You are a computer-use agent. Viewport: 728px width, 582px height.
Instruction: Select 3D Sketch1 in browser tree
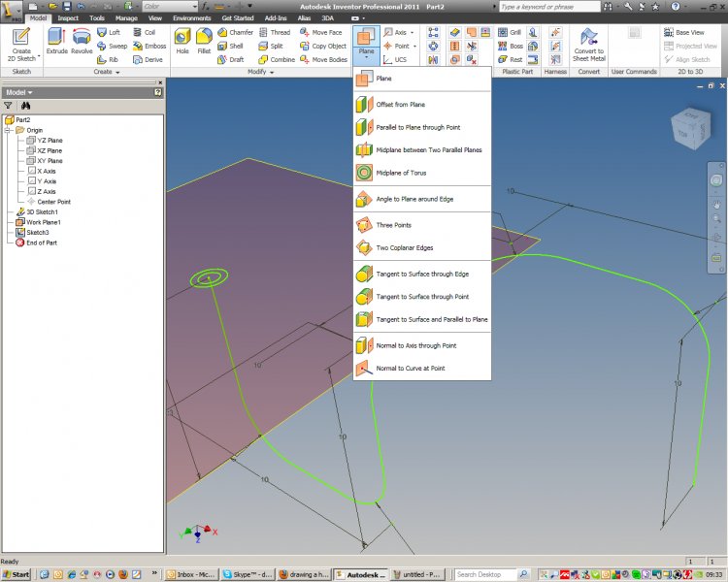tap(37, 211)
